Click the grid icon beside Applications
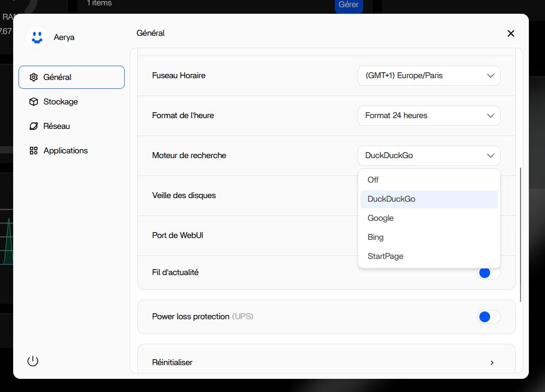The width and height of the screenshot is (545, 392). pyautogui.click(x=33, y=150)
